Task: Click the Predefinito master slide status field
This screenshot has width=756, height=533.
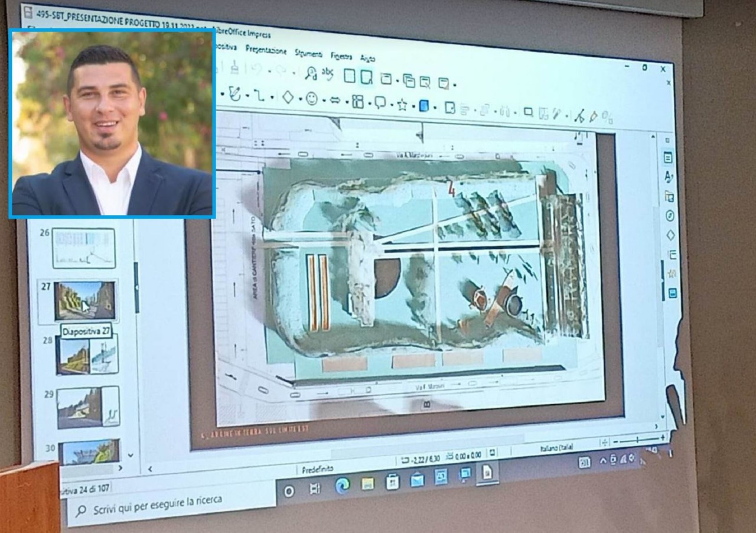Action: (318, 469)
